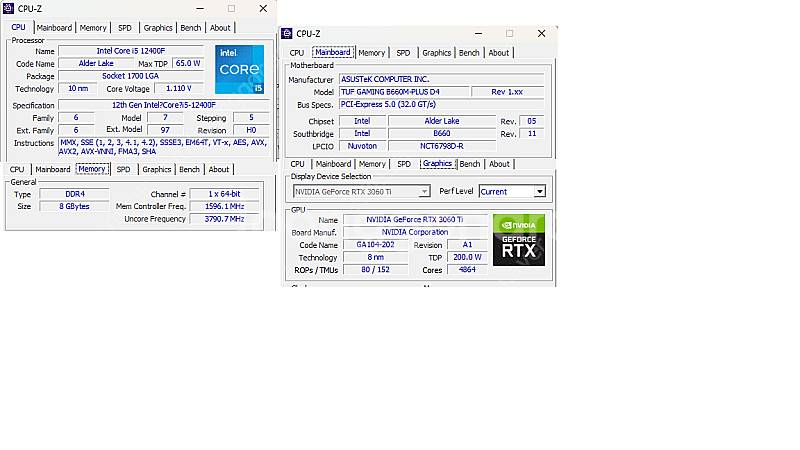Select the Ext. Model value 97

[165, 130]
